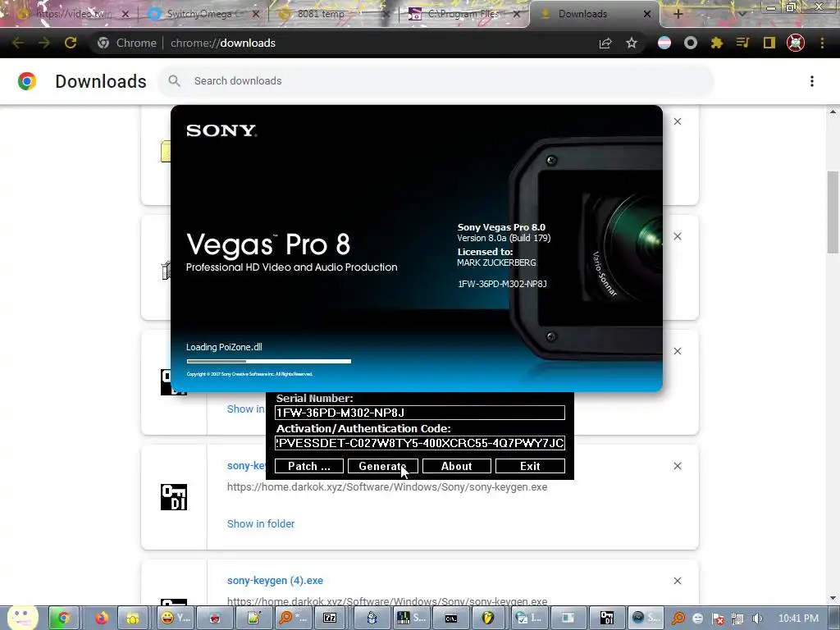Open the tab search chevron
Image resolution: width=840 pixels, height=630 pixels.
[x=742, y=13]
